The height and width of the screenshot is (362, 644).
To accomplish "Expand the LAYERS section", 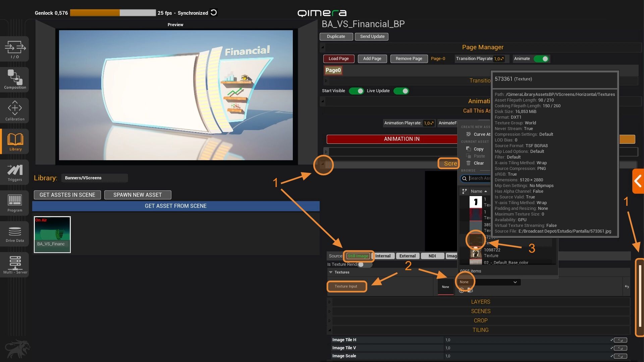I will coord(480,302).
